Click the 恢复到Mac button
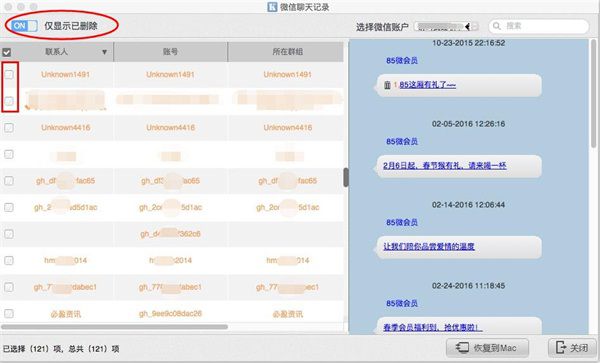 tap(487, 348)
